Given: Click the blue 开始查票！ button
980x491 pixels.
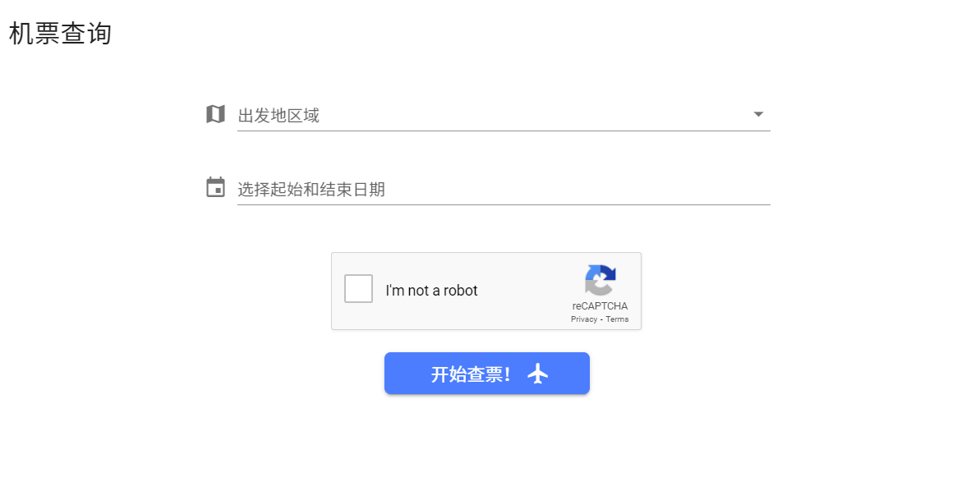Looking at the screenshot, I should [x=487, y=373].
